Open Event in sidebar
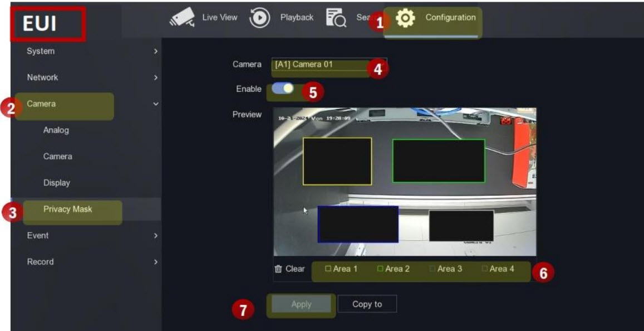This screenshot has width=644, height=331. (38, 236)
